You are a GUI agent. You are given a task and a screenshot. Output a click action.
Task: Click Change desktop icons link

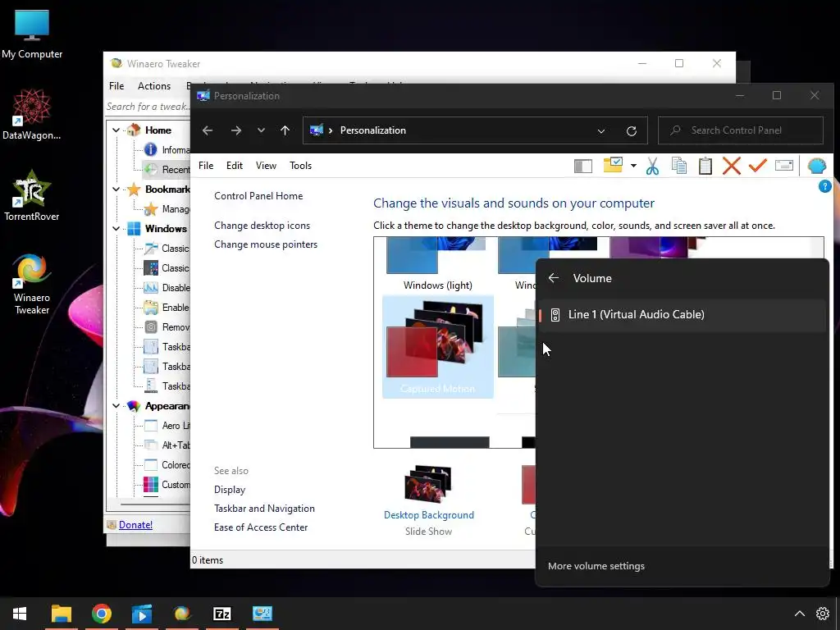[x=262, y=226]
